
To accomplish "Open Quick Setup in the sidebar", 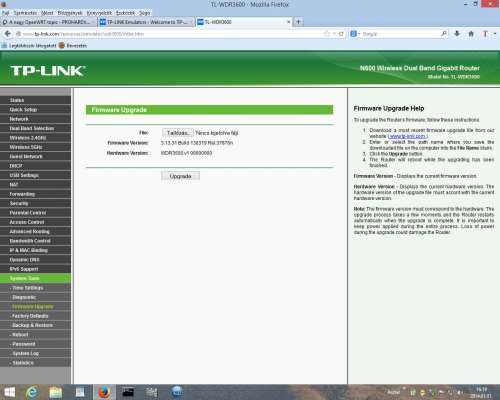I will tap(35, 109).
